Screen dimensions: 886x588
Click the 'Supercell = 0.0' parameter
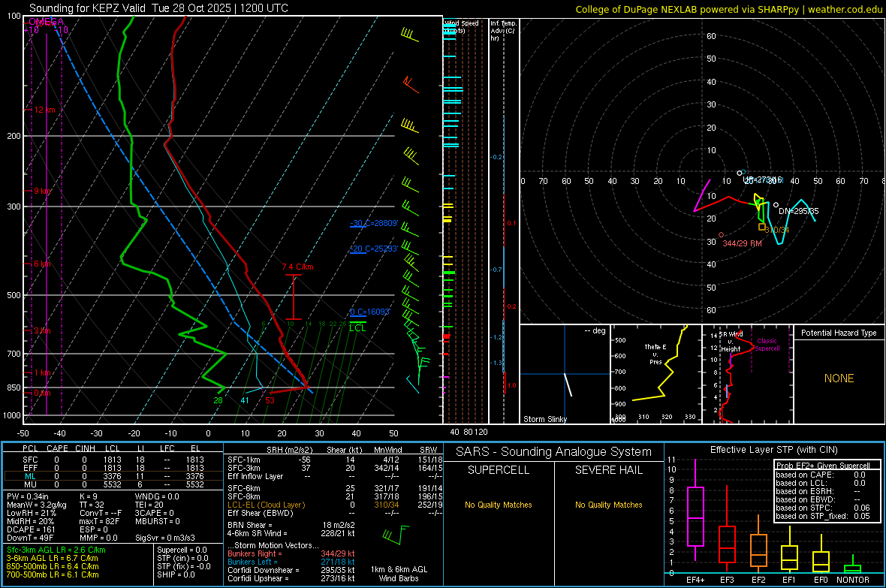[x=182, y=550]
